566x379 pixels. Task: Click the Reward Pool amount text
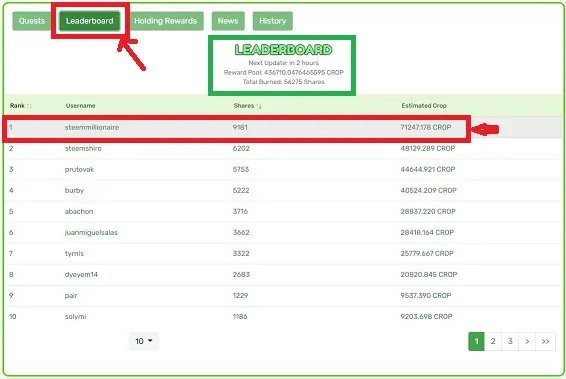click(283, 73)
